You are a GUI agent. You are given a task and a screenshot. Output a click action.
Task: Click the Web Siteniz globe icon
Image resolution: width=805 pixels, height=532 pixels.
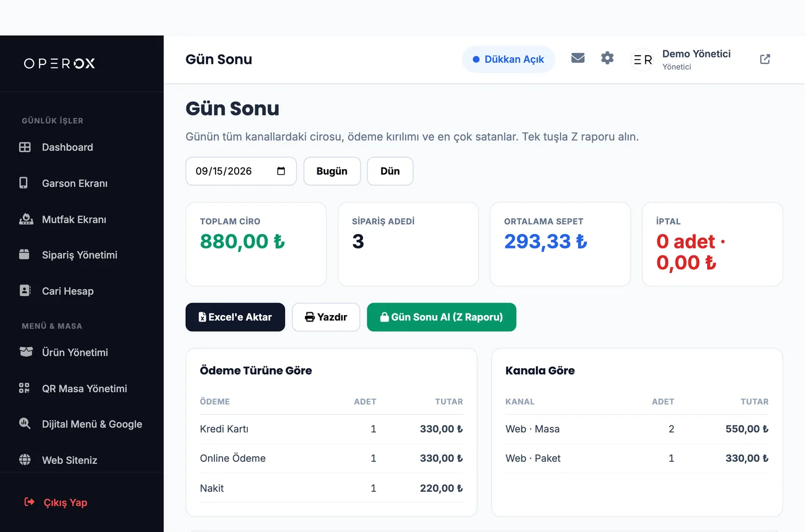25,460
